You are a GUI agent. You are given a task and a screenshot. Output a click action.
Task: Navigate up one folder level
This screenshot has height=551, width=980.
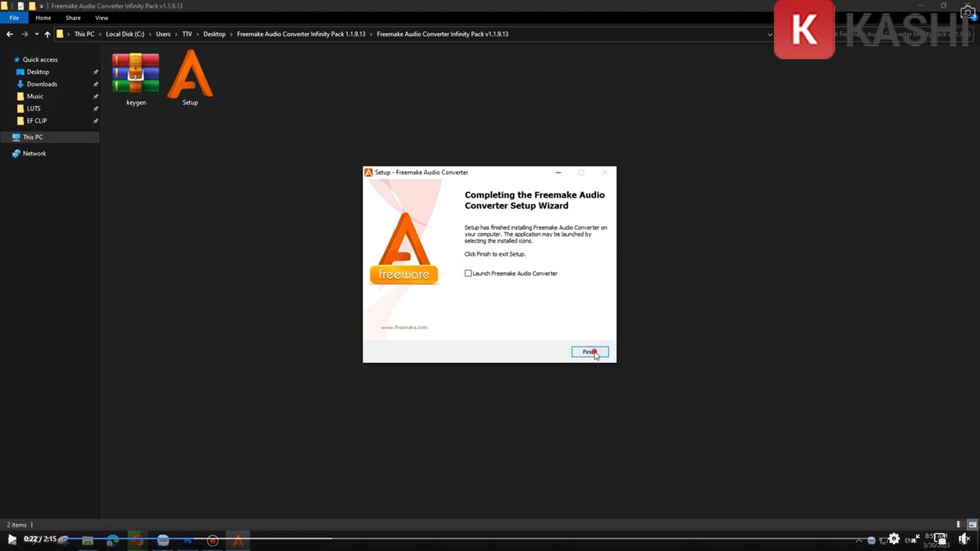[48, 34]
